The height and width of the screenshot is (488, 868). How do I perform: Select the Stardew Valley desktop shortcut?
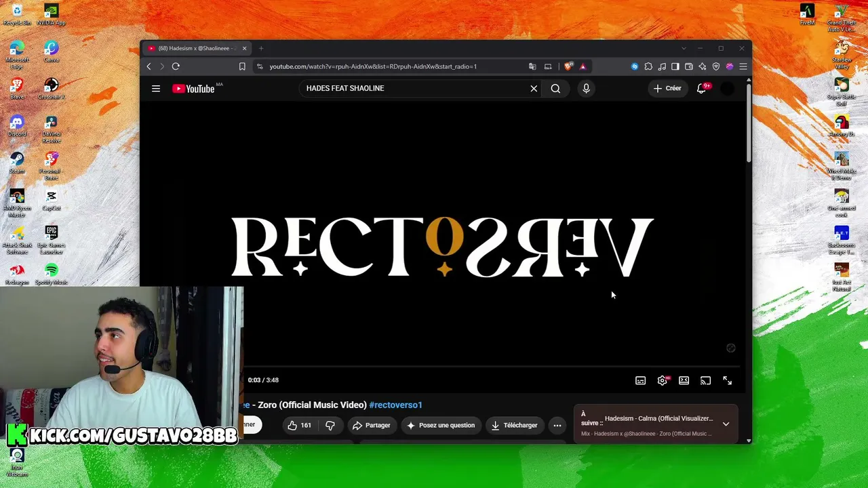click(842, 55)
